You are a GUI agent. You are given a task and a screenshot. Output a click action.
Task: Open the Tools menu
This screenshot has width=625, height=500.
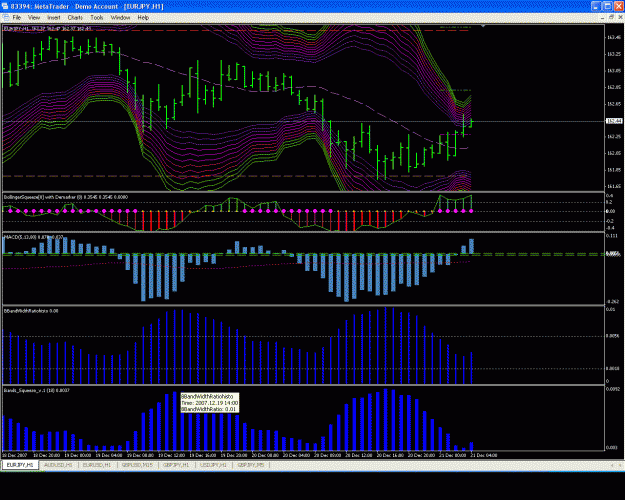coord(96,18)
